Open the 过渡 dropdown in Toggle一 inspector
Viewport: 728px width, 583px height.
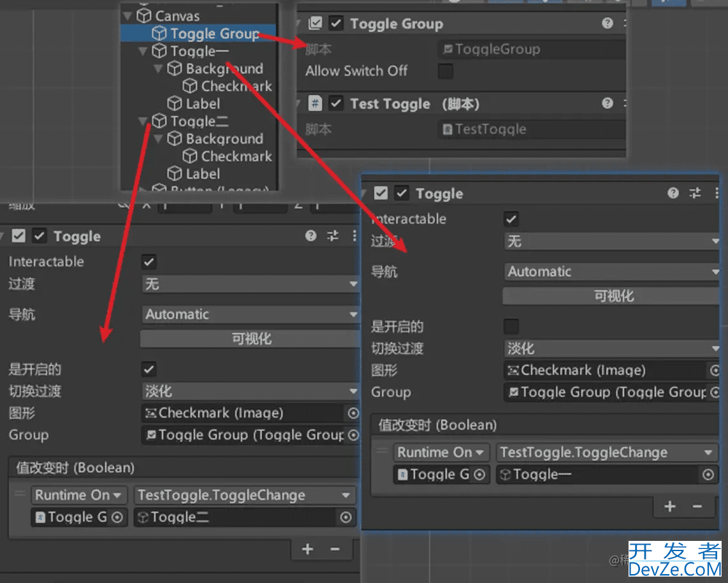[611, 241]
